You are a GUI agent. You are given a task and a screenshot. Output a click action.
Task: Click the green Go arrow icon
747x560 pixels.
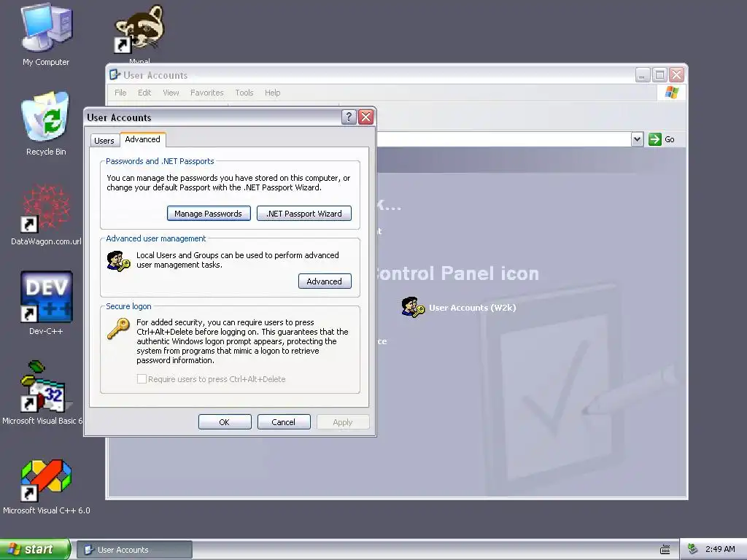tap(655, 139)
